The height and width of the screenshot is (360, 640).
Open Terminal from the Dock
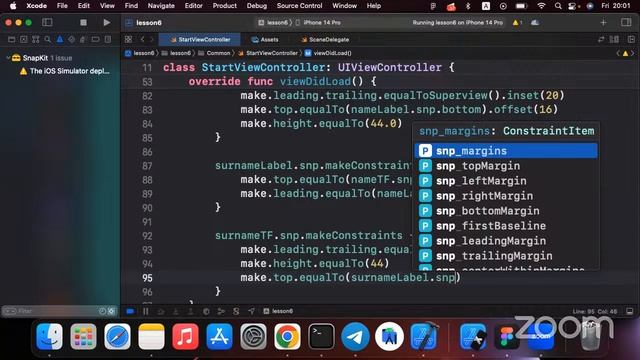[321, 337]
